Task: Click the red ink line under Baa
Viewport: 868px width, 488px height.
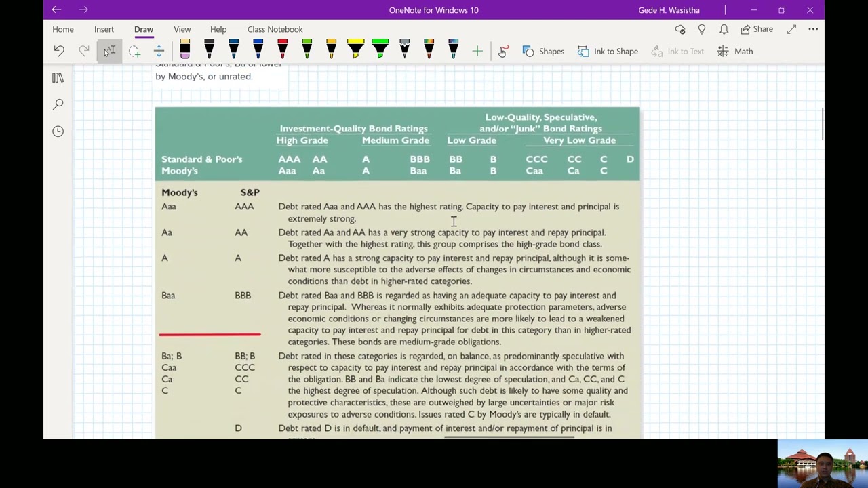Action: coord(210,334)
